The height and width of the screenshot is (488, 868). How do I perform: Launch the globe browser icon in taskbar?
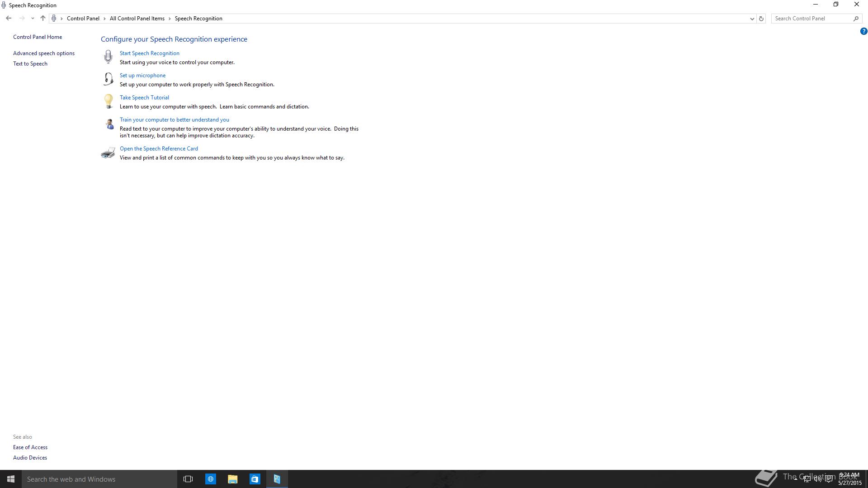211,479
